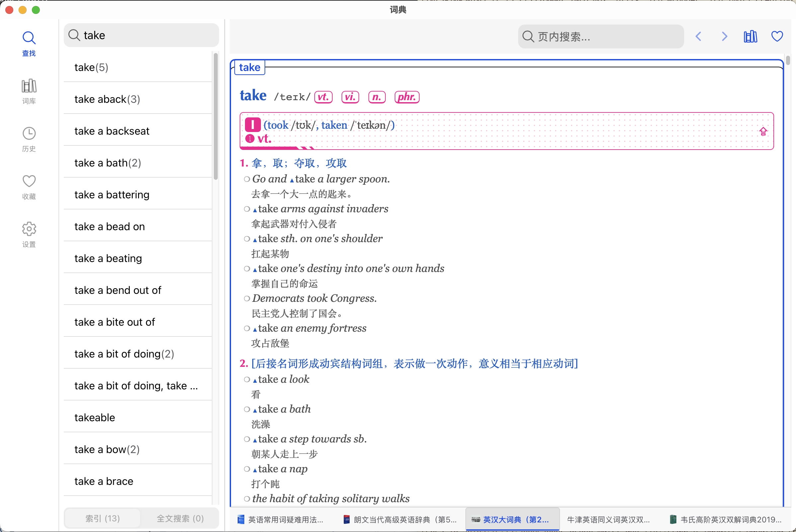Viewport: 796px width, 532px height.
Task: Switch to 全文搜索 (0) mode
Action: coord(180,518)
